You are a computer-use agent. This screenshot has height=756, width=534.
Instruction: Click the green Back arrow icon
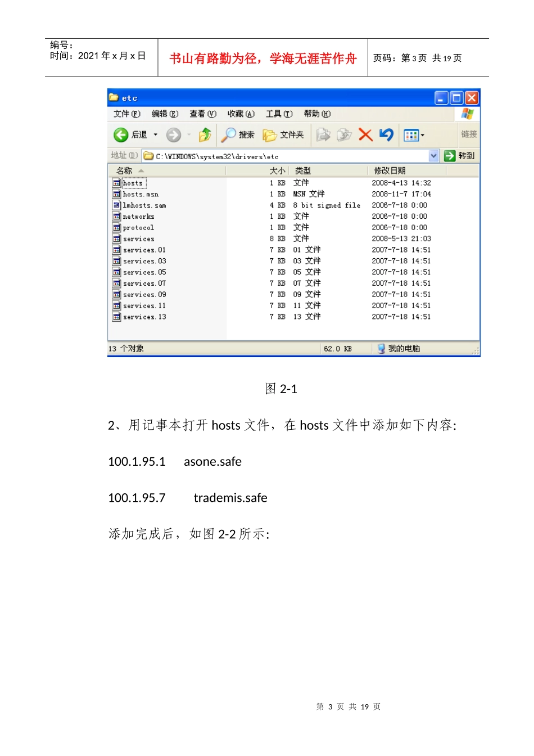[121, 135]
